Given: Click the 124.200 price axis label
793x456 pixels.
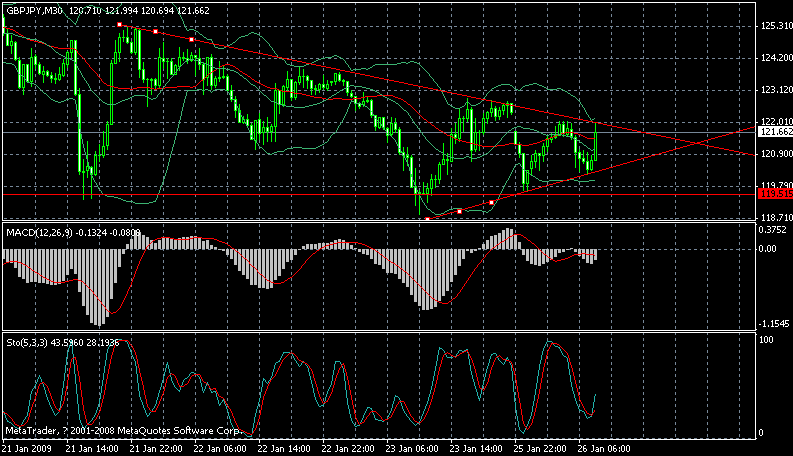Looking at the screenshot, I should (776, 58).
